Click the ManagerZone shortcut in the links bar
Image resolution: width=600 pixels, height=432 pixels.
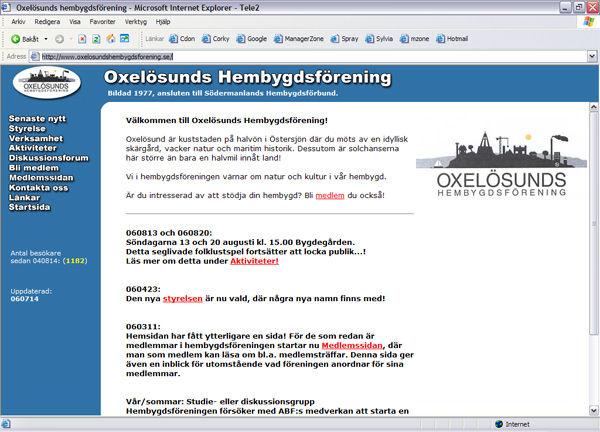click(x=299, y=39)
